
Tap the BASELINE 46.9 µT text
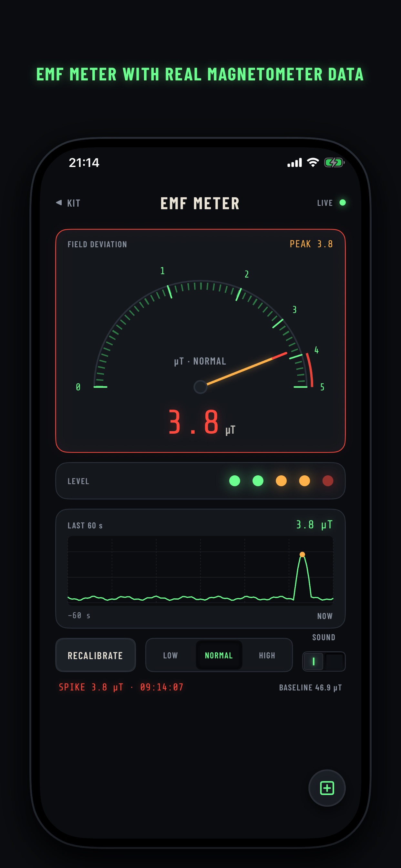point(310,687)
